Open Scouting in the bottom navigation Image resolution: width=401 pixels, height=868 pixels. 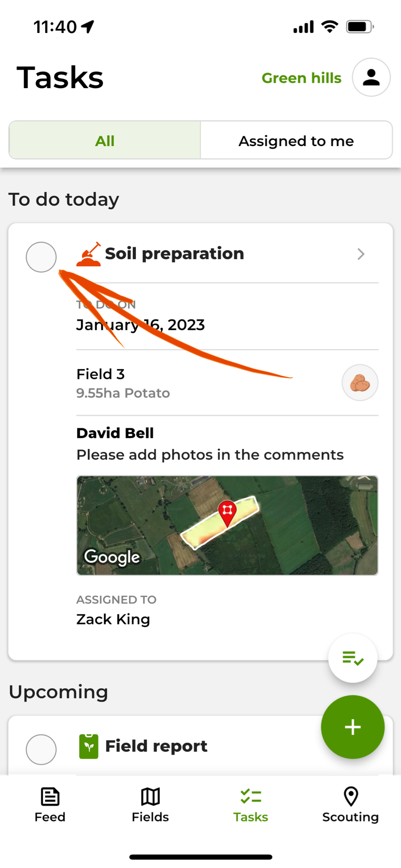coord(351,805)
